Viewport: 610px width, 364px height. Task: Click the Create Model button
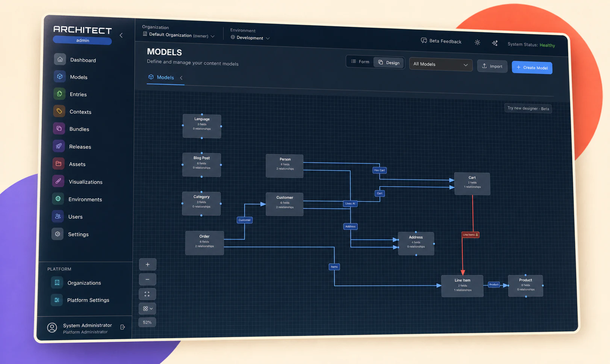point(532,68)
